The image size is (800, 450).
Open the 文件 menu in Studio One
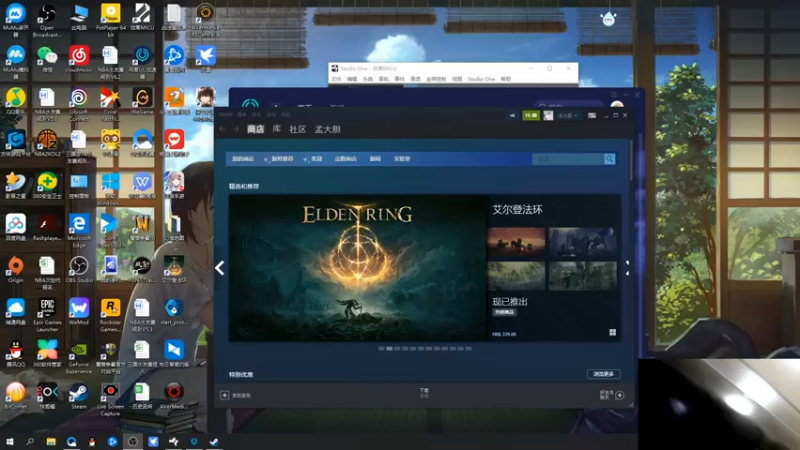[336, 79]
